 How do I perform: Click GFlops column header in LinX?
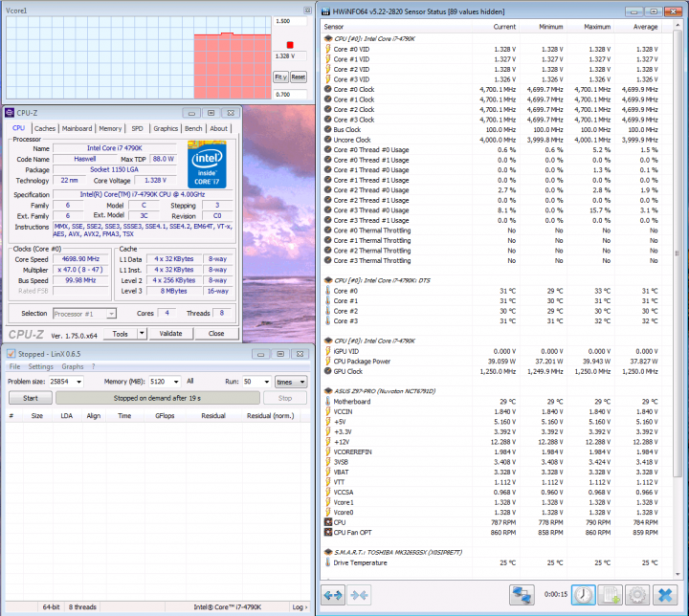(165, 416)
